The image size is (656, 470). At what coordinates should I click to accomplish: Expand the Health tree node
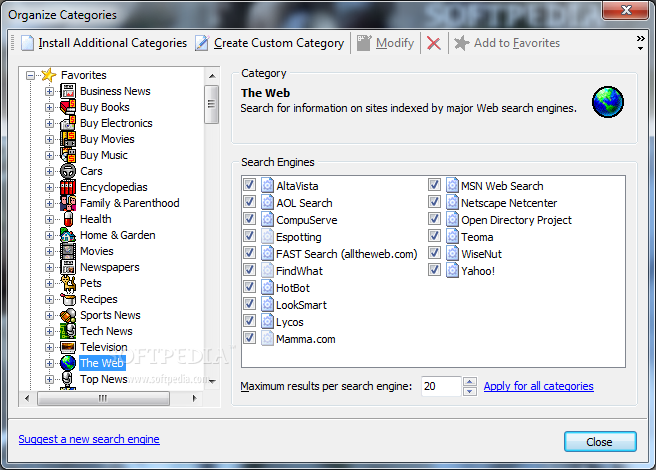tap(49, 219)
